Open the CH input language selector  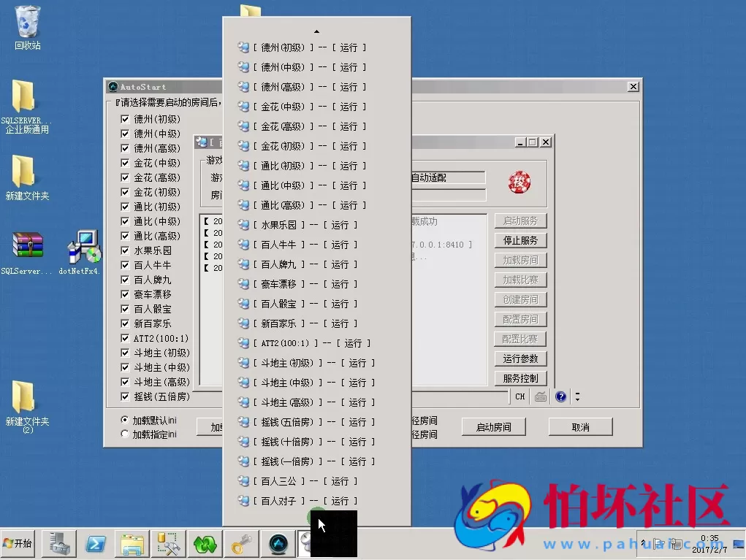[x=519, y=396]
